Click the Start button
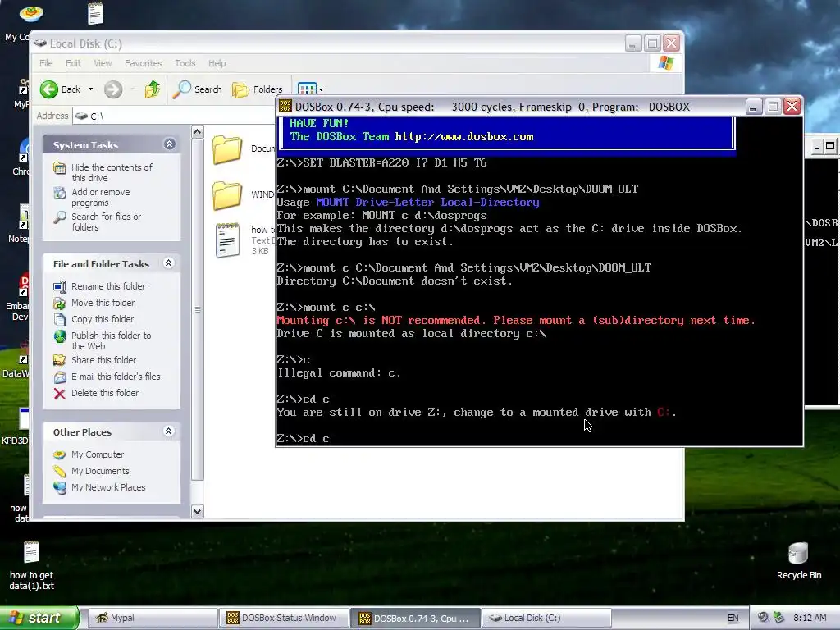This screenshot has width=840, height=630. tap(39, 618)
